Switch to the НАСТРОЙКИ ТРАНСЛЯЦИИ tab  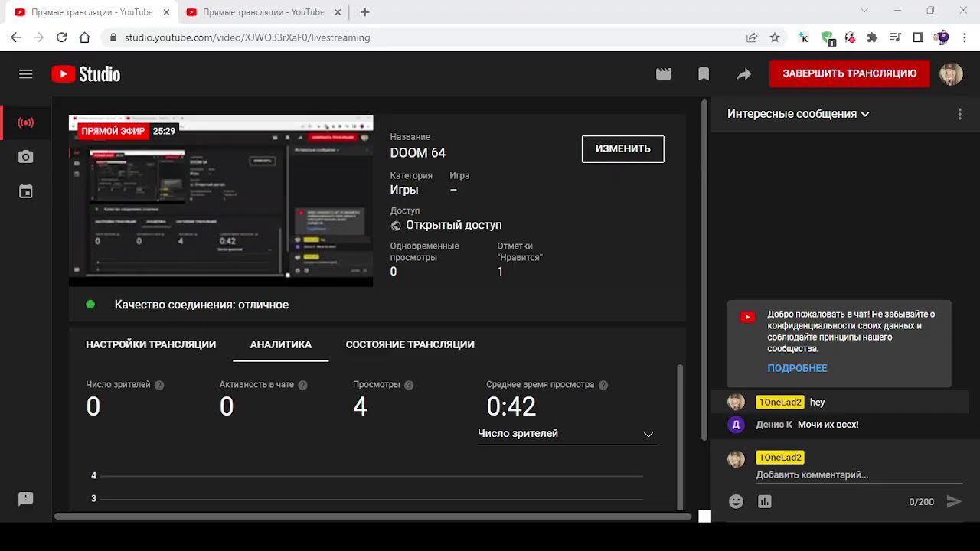pos(151,344)
